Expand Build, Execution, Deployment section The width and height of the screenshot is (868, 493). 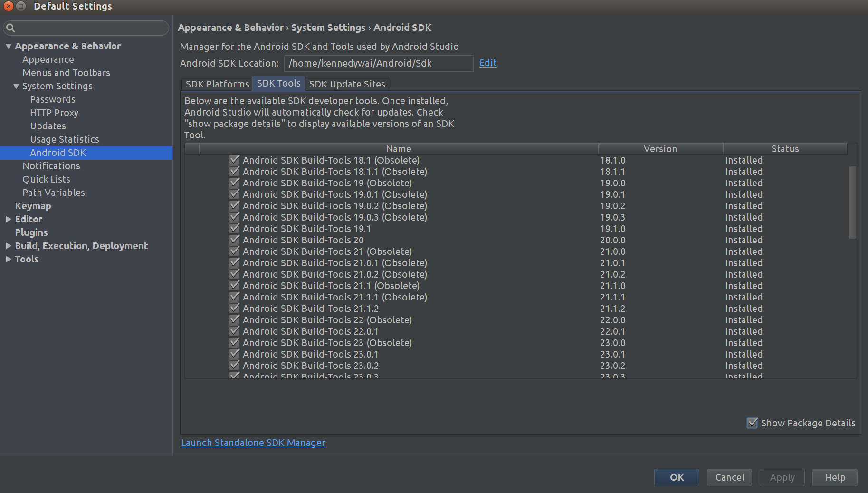(x=9, y=246)
